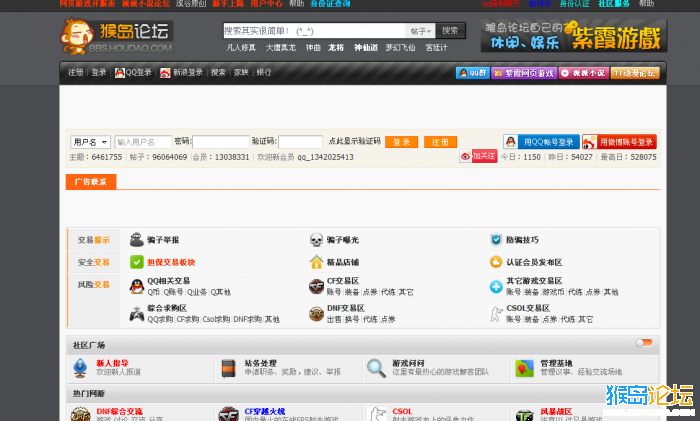Click the CSOL交易区 soldier icon
This screenshot has height=421, width=700.
pos(496,314)
